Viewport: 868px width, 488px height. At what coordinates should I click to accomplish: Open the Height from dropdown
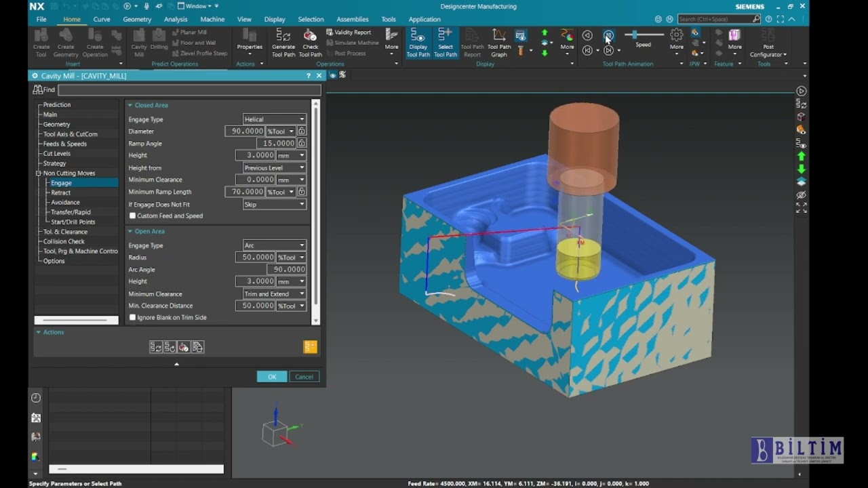(274, 167)
